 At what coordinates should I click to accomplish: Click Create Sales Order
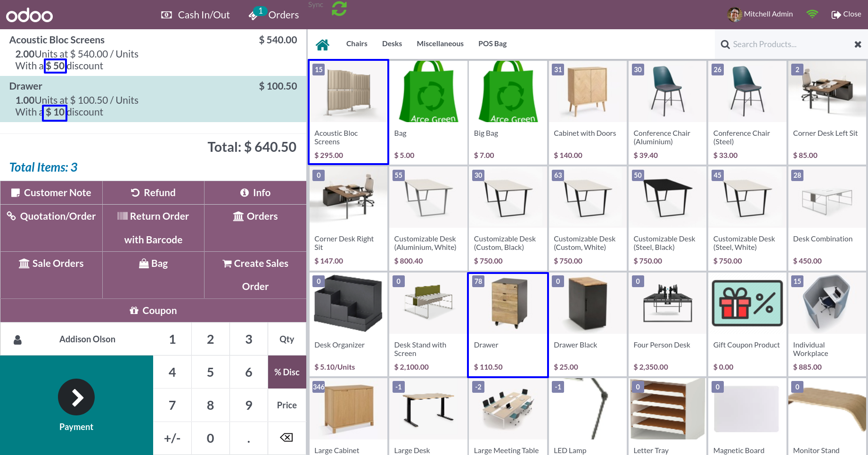point(255,275)
